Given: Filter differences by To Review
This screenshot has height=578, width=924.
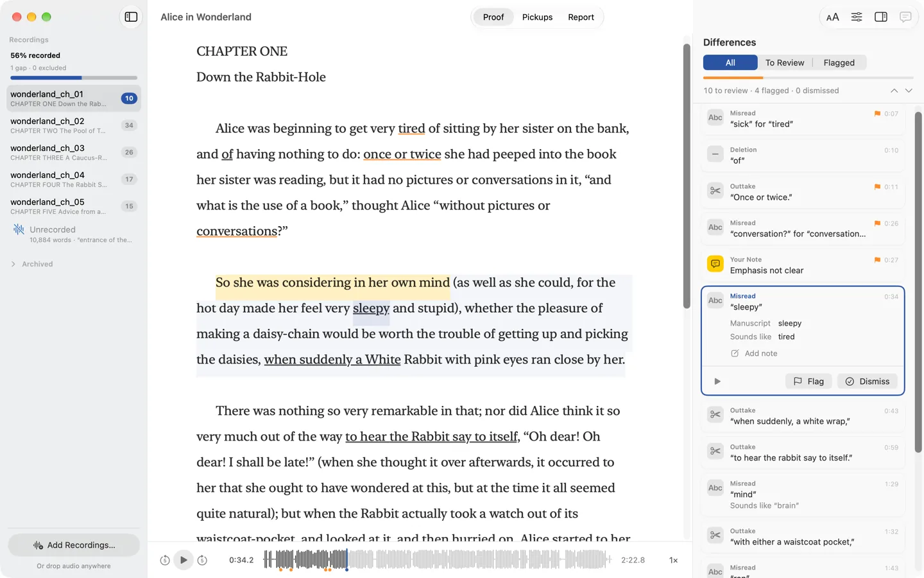Looking at the screenshot, I should point(785,62).
